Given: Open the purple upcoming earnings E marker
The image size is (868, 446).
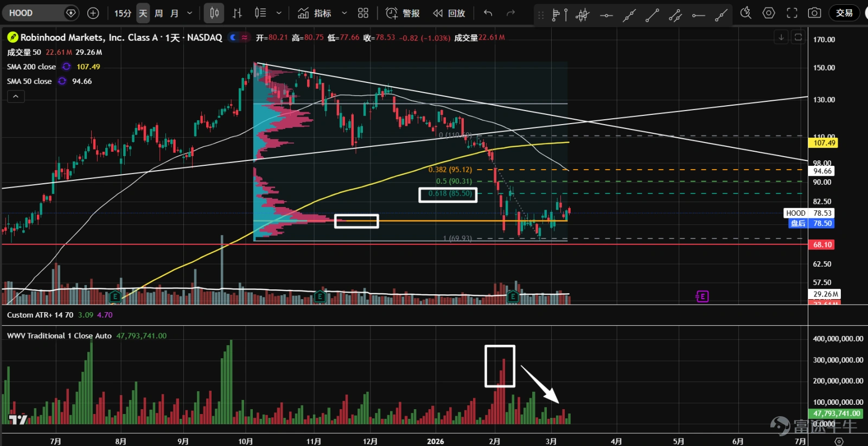Looking at the screenshot, I should coord(702,296).
